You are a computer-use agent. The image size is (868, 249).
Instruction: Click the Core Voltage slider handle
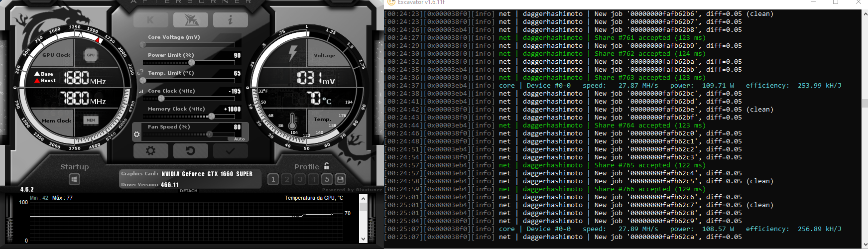(x=143, y=45)
